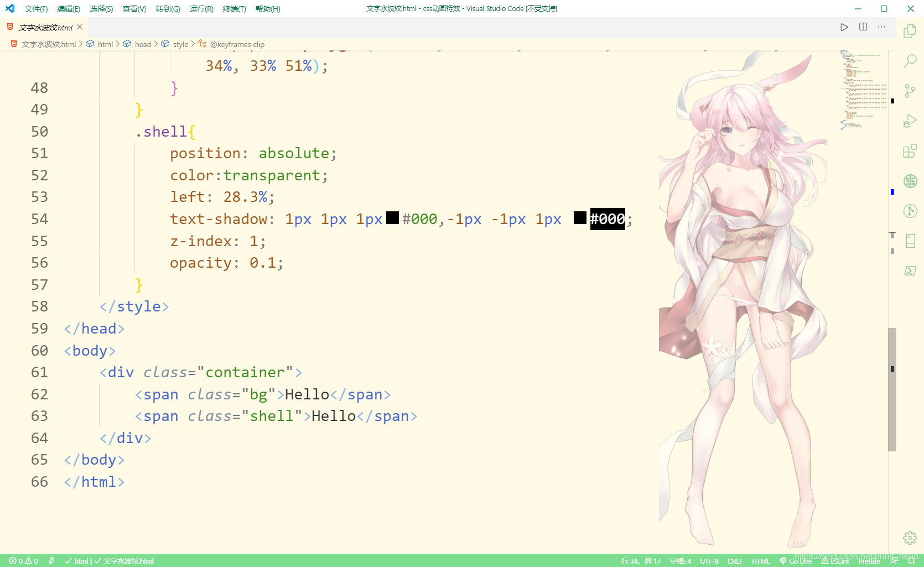
Task: Open the Explorer view in activity bar
Action: [910, 31]
